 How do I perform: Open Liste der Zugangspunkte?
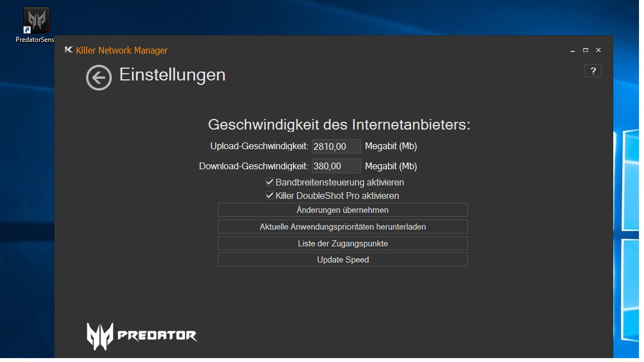click(343, 244)
